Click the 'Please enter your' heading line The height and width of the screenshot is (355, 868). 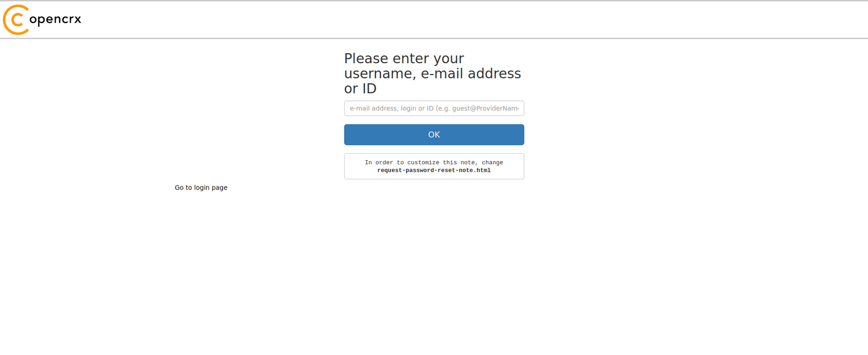point(404,58)
